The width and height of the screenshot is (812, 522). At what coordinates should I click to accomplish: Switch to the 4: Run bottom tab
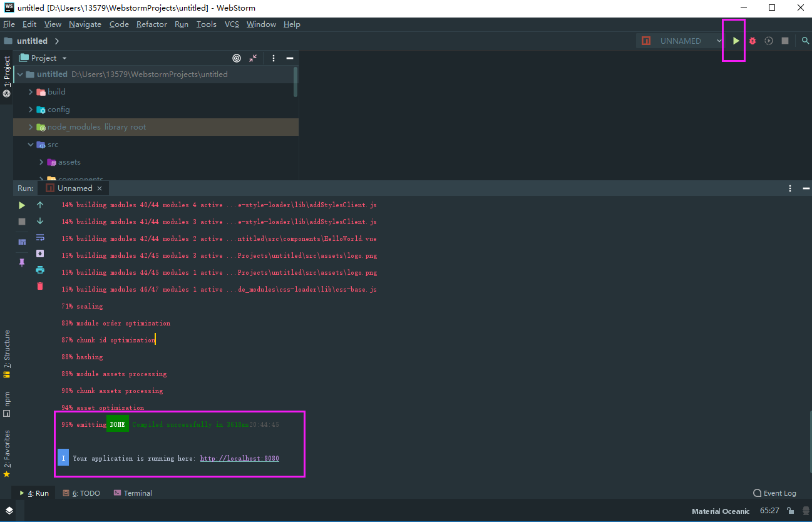(x=34, y=493)
